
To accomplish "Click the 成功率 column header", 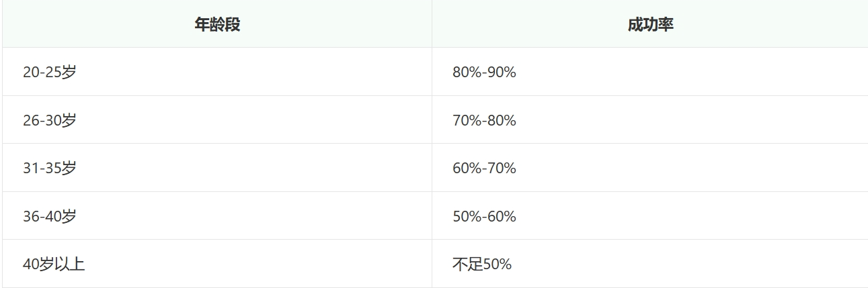I will click(650, 24).
